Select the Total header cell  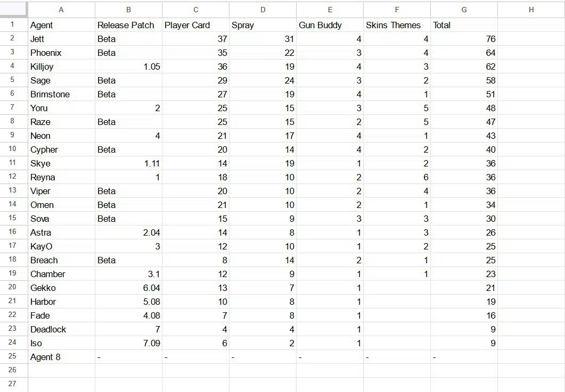tap(464, 25)
